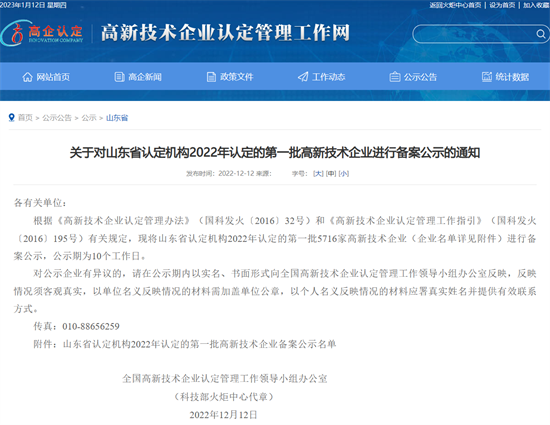The width and height of the screenshot is (550, 425).
Task: Click the 设为首页 link
Action: [502, 5]
